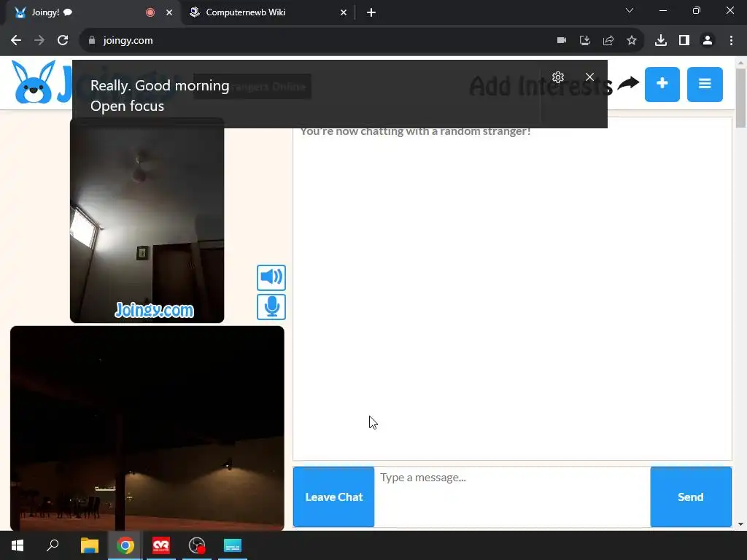Image resolution: width=747 pixels, height=560 pixels.
Task: Close the Computernewb Wiki tab
Action: pyautogui.click(x=344, y=12)
